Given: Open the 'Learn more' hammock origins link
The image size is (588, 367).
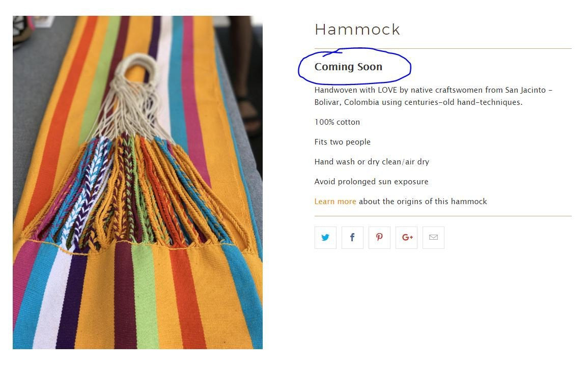Looking at the screenshot, I should pyautogui.click(x=335, y=201).
